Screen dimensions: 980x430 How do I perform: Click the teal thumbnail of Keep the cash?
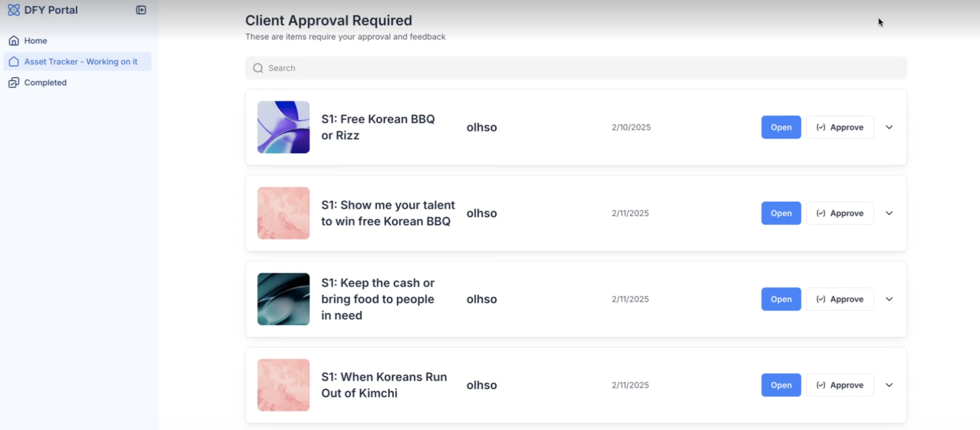click(283, 299)
